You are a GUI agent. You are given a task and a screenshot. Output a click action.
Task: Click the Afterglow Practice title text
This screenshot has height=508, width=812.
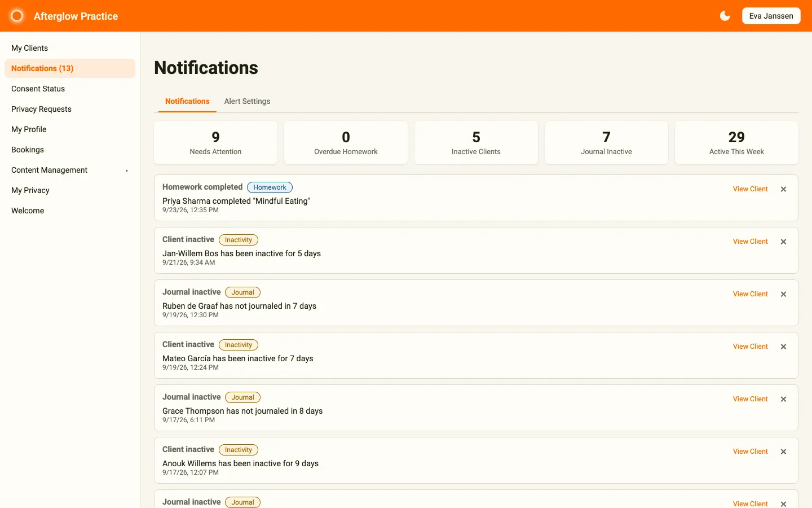[76, 16]
